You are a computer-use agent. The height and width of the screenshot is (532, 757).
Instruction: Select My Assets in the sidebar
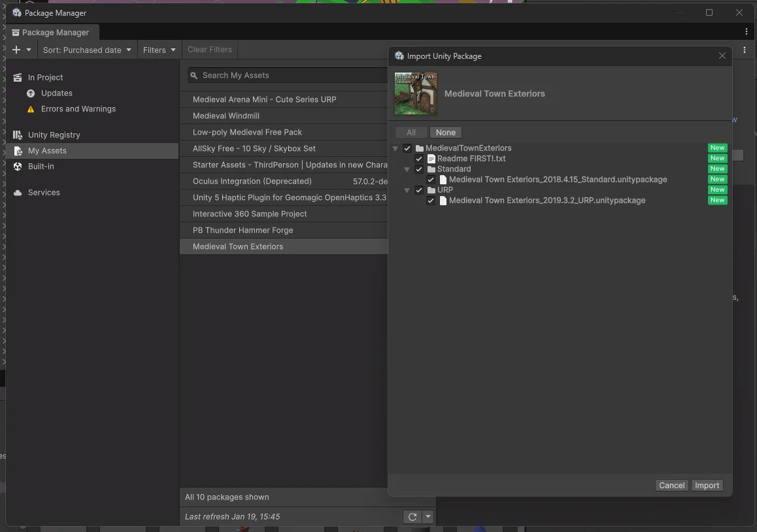click(x=47, y=151)
